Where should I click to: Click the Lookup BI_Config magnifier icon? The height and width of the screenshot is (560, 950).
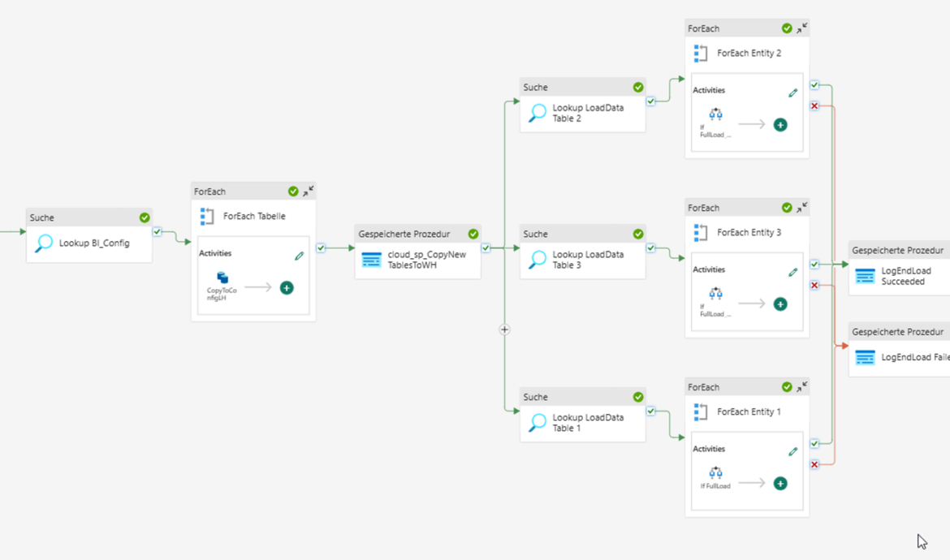44,243
